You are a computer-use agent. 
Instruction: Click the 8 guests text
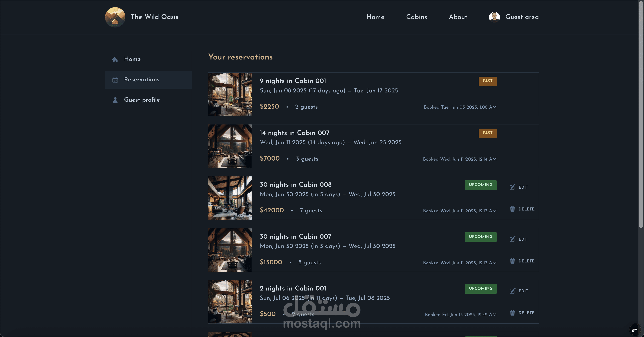point(309,262)
